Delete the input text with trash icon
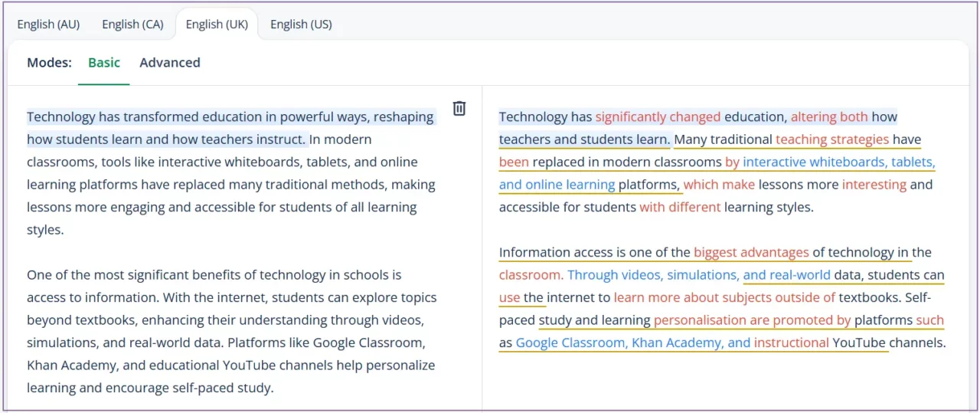980x413 pixels. (459, 108)
